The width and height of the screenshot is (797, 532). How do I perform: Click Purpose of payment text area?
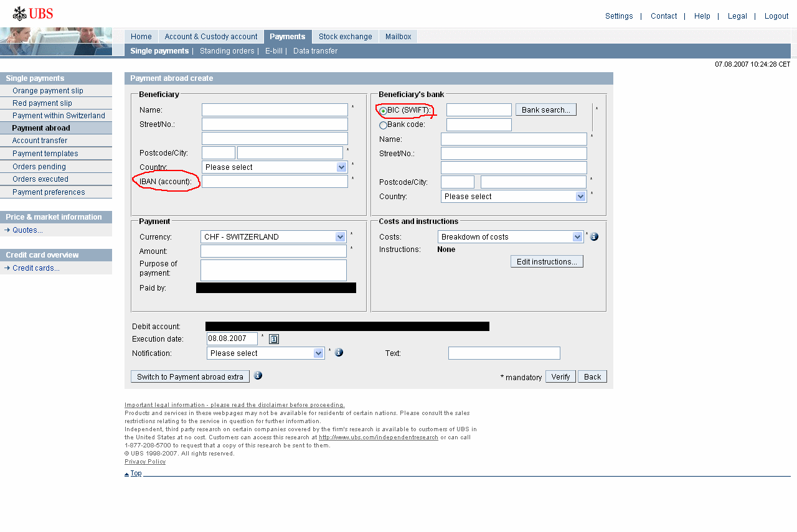(x=273, y=270)
